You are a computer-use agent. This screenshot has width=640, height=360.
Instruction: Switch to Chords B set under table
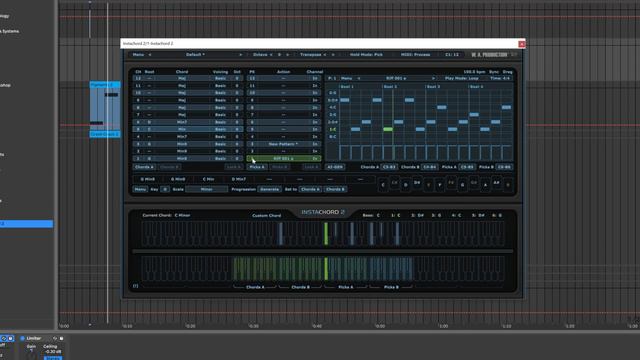pyautogui.click(x=169, y=167)
